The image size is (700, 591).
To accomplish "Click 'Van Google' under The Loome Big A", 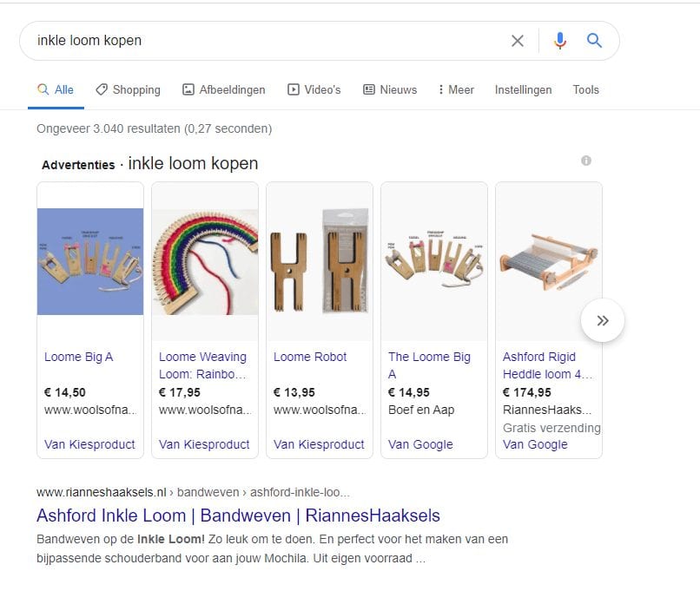I will (420, 444).
